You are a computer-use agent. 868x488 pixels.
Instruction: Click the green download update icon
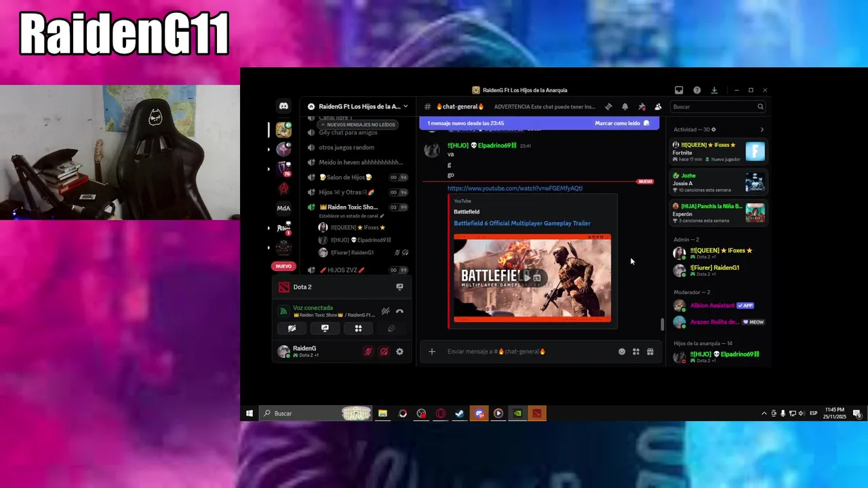(x=714, y=90)
